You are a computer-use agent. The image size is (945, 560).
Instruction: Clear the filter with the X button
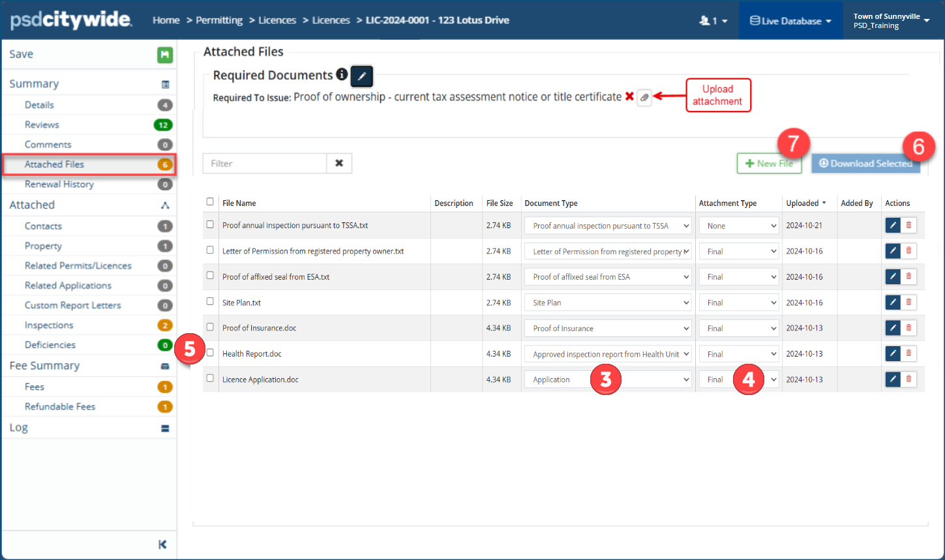click(x=339, y=163)
